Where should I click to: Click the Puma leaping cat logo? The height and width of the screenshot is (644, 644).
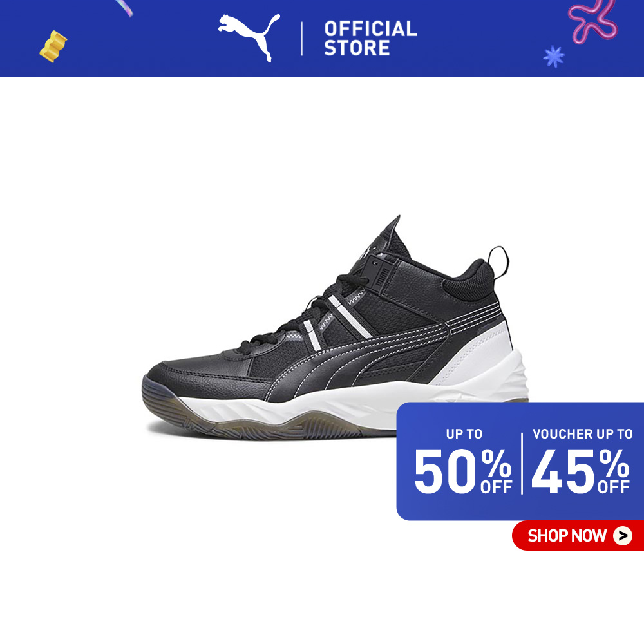pyautogui.click(x=249, y=37)
